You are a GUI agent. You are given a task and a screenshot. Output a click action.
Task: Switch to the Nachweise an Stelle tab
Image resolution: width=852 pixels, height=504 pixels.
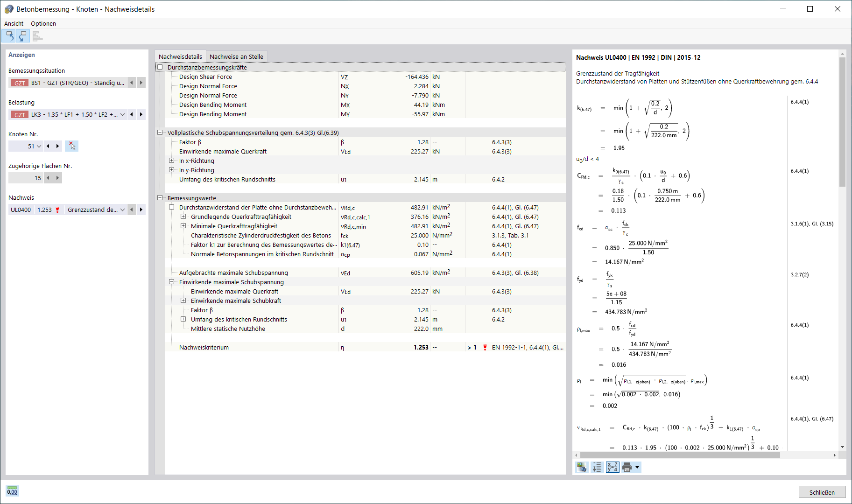pyautogui.click(x=236, y=56)
